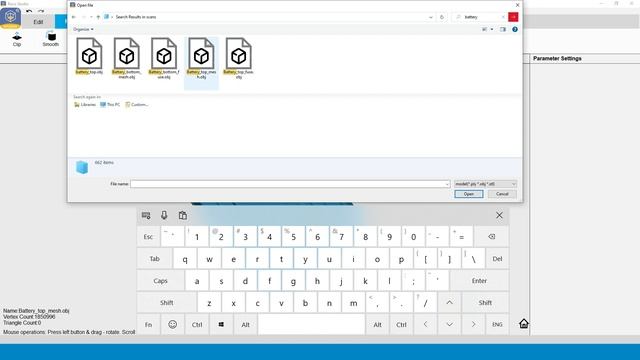
Task: Tap the backspace key
Action: click(x=491, y=236)
